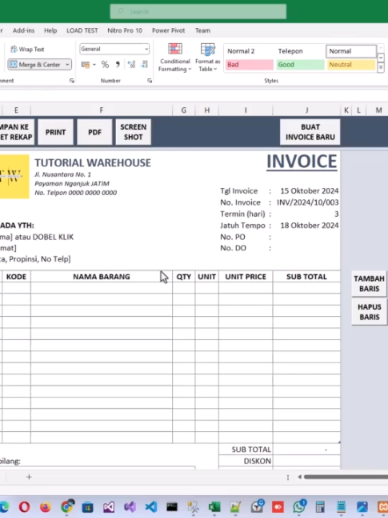The height and width of the screenshot is (518, 388).
Task: Open WhatsApp from taskbar
Action: click(299, 507)
